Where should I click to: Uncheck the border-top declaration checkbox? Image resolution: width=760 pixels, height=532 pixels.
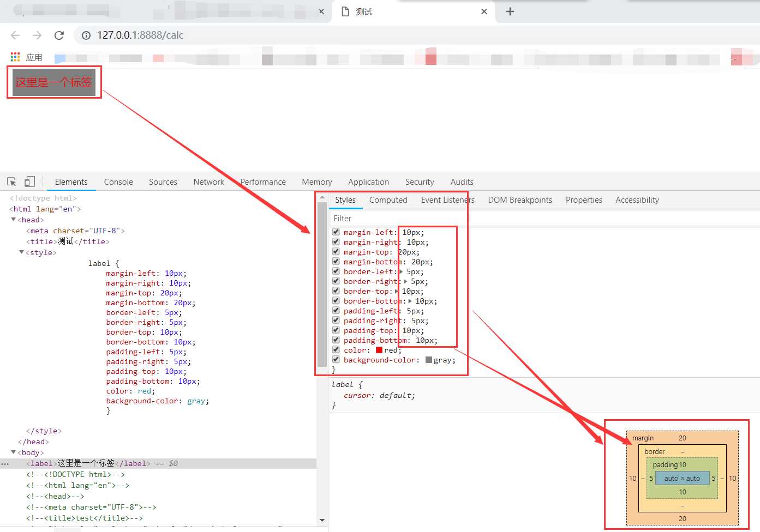click(x=336, y=291)
